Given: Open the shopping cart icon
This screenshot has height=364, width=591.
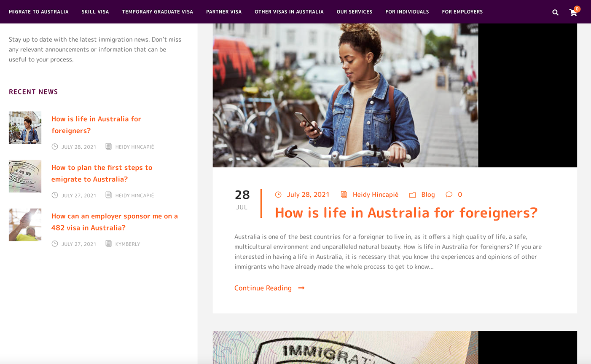Looking at the screenshot, I should click(573, 13).
